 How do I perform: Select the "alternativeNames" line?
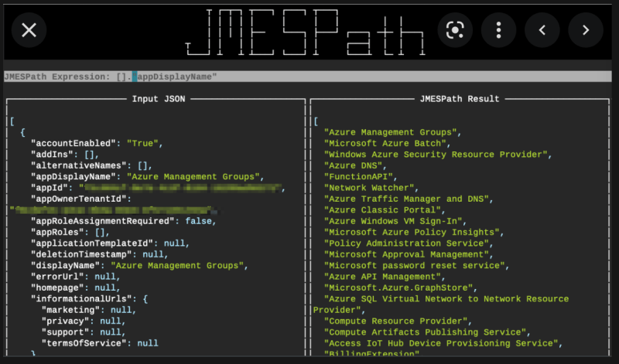click(x=91, y=165)
